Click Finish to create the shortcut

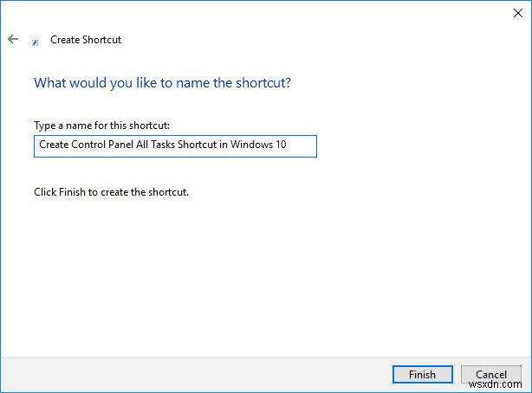pyautogui.click(x=423, y=374)
